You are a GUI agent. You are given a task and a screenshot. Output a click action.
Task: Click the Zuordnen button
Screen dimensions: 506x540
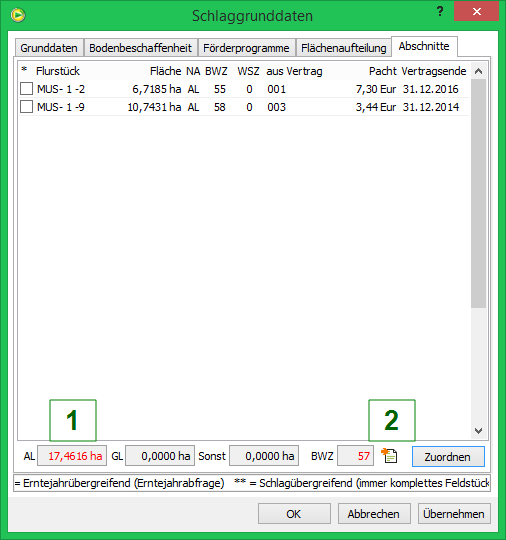click(x=448, y=457)
